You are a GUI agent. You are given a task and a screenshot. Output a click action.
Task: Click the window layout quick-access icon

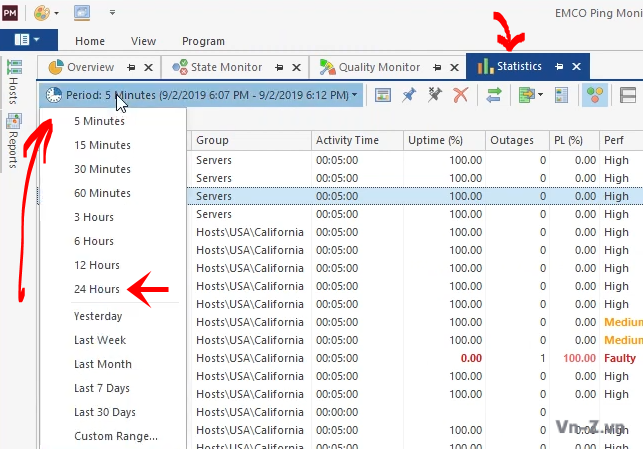tap(82, 13)
